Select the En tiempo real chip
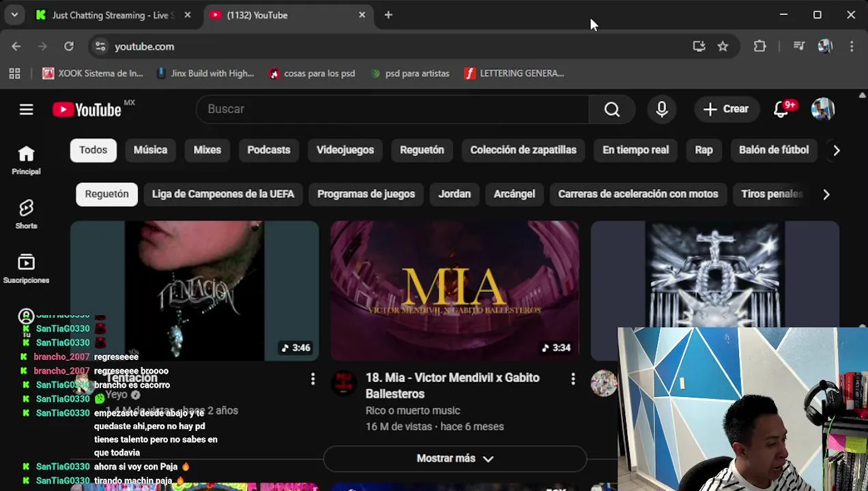The height and width of the screenshot is (491, 868). (x=635, y=150)
